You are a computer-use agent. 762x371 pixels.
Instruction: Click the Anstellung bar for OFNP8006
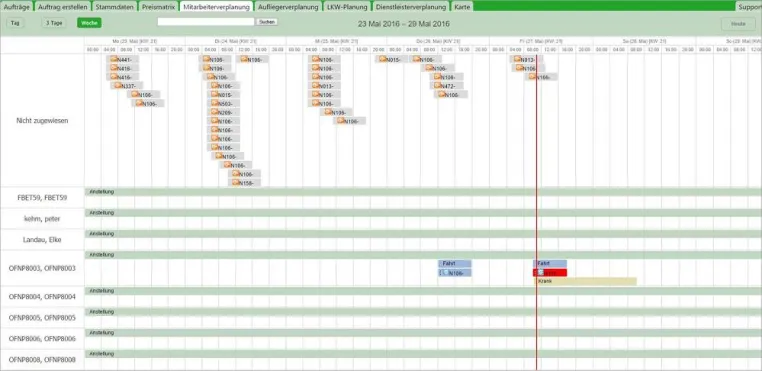click(x=423, y=333)
